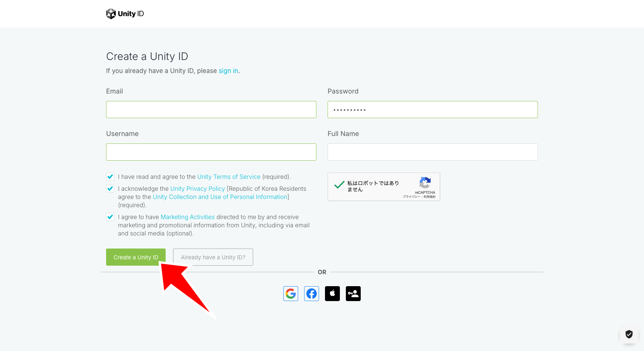Click the Already have a Unity ID? button

[213, 257]
